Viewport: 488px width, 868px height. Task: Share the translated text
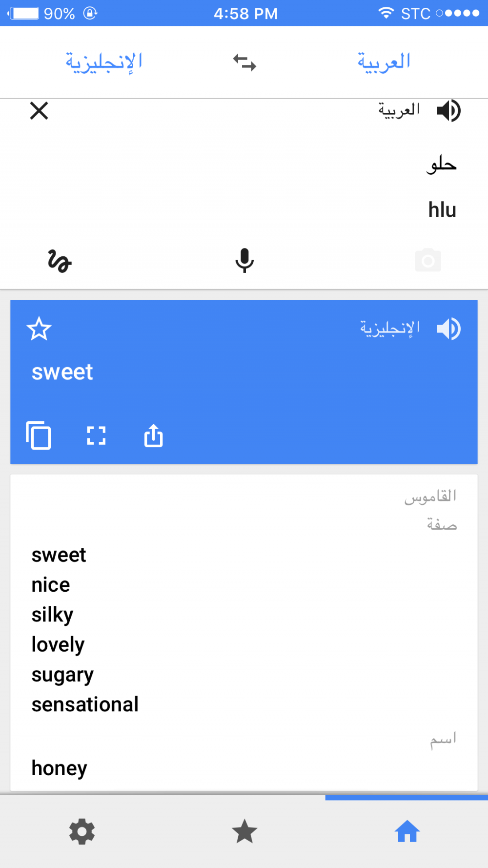(153, 435)
